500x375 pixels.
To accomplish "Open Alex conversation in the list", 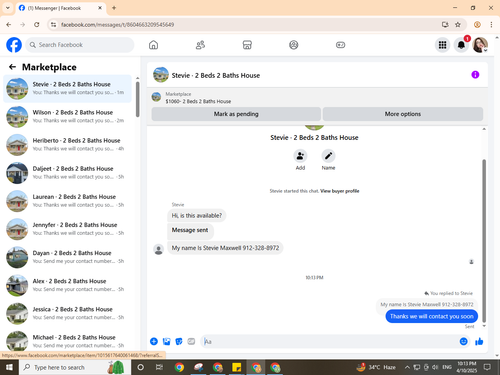I will click(67, 285).
